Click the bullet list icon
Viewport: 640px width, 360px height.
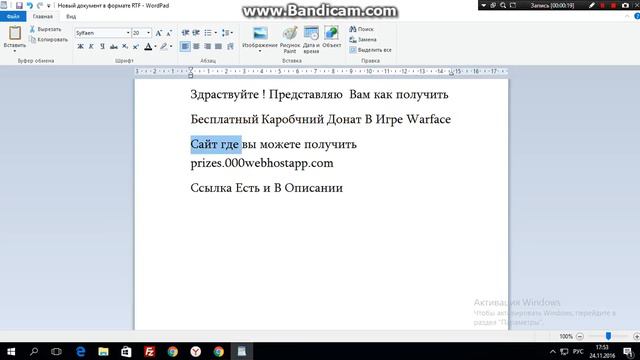pyautogui.click(x=208, y=33)
